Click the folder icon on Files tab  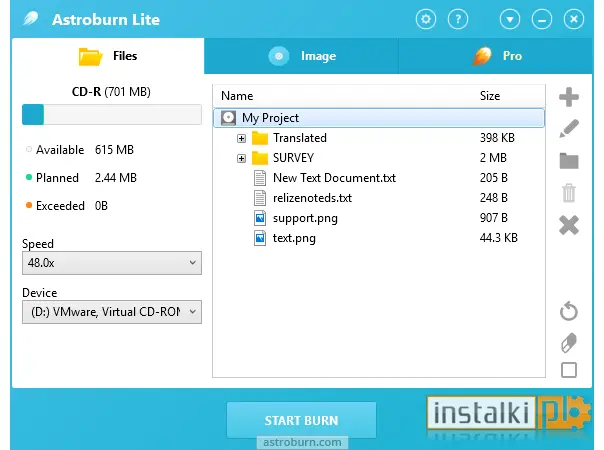click(91, 57)
